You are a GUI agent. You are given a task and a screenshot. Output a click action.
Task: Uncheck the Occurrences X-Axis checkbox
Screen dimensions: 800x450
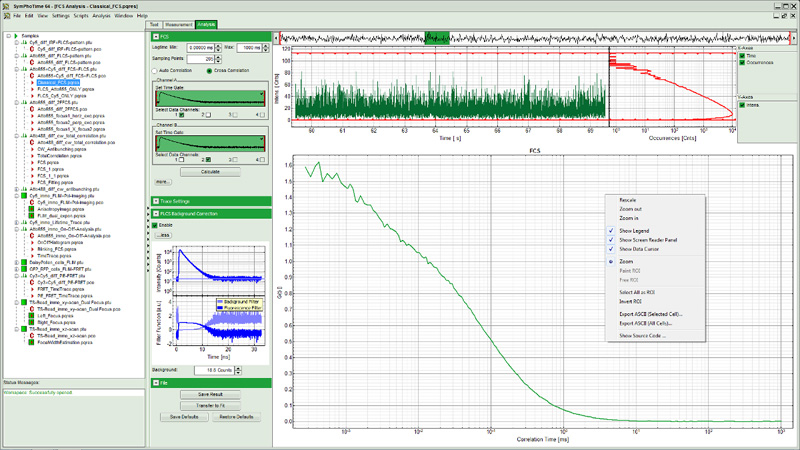[743, 62]
